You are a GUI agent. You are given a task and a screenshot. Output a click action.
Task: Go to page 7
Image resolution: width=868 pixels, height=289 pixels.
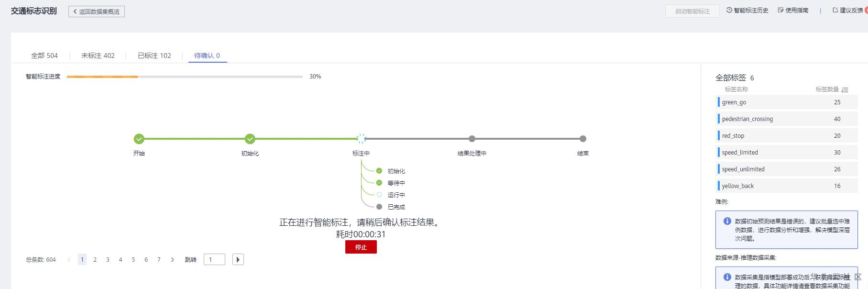pos(159,260)
